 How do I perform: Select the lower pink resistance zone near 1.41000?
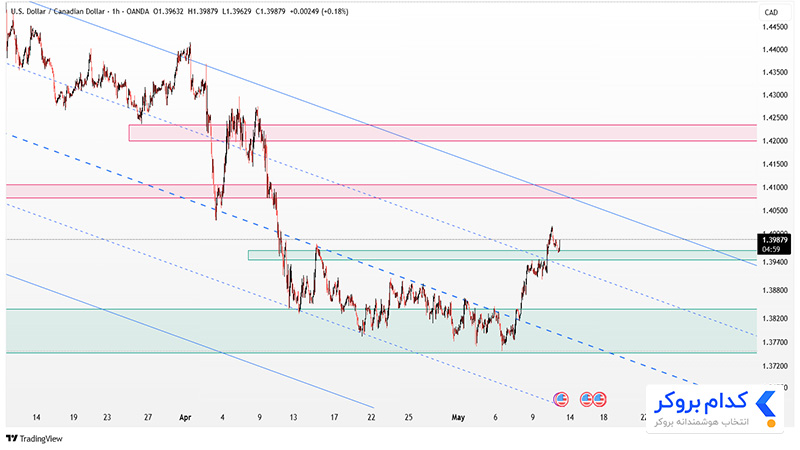381,191
